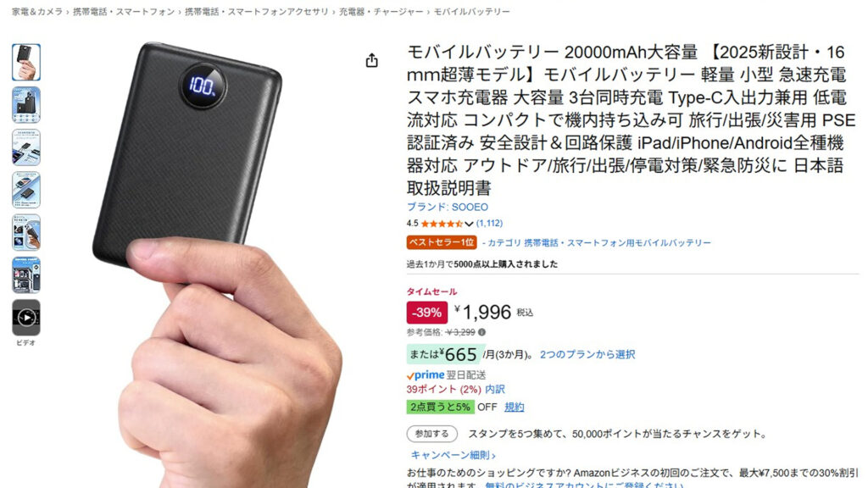Click the share icon above product image

click(x=371, y=60)
